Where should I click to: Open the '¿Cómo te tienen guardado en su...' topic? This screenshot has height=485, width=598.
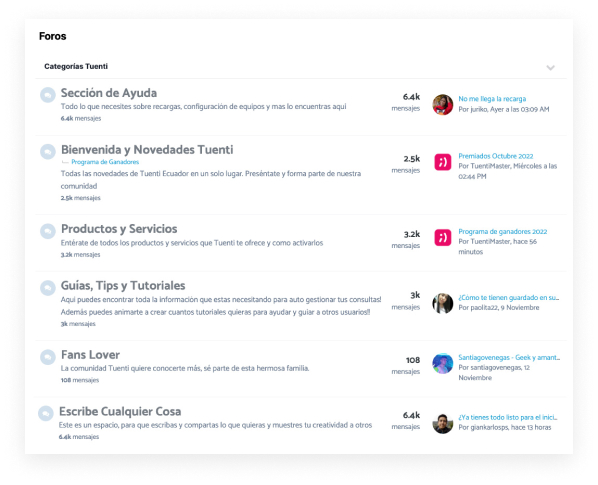click(x=508, y=297)
